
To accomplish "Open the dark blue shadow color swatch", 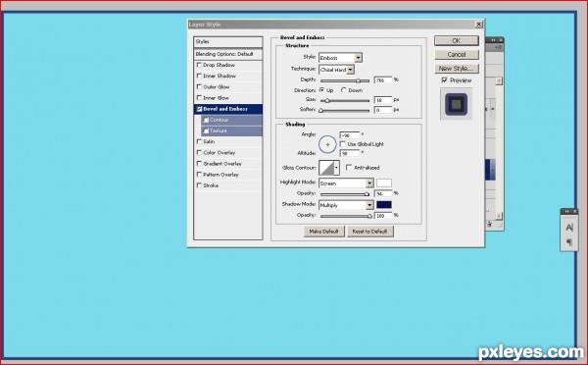I will pos(384,205).
